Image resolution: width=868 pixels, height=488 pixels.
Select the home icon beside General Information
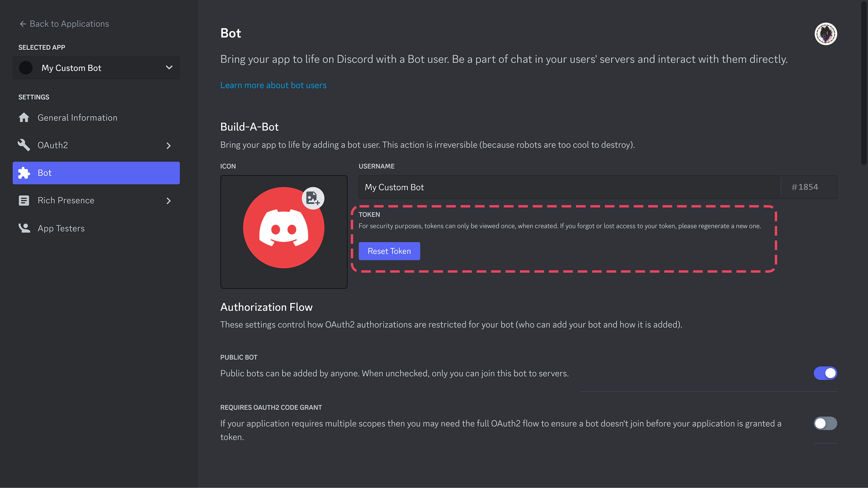tap(24, 117)
